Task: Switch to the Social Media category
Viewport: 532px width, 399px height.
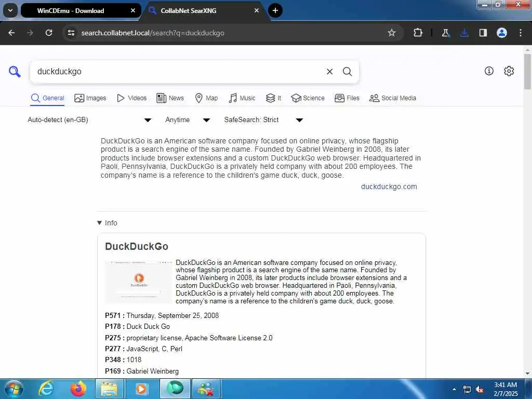Action: pos(393,98)
